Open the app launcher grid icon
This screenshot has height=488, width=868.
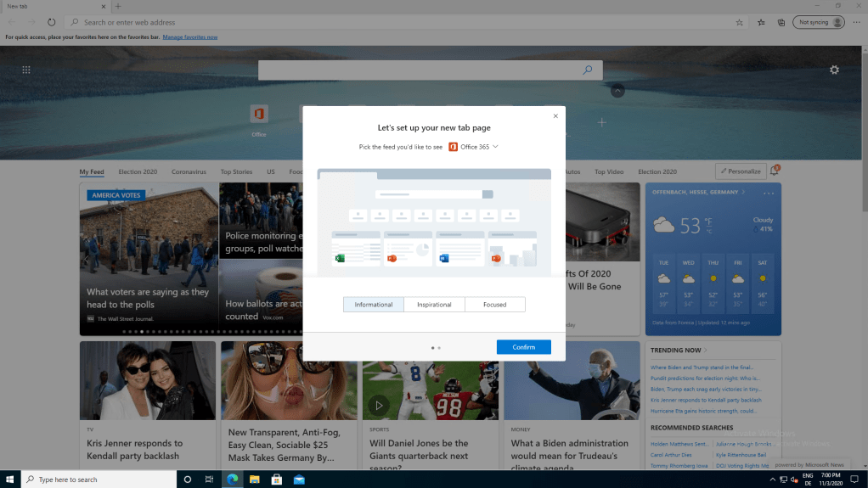click(26, 70)
